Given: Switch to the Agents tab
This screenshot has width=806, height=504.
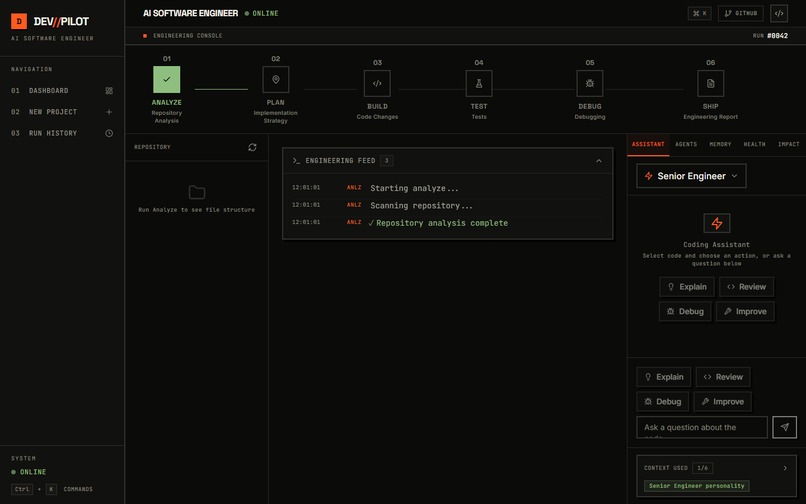Looking at the screenshot, I should pyautogui.click(x=686, y=145).
